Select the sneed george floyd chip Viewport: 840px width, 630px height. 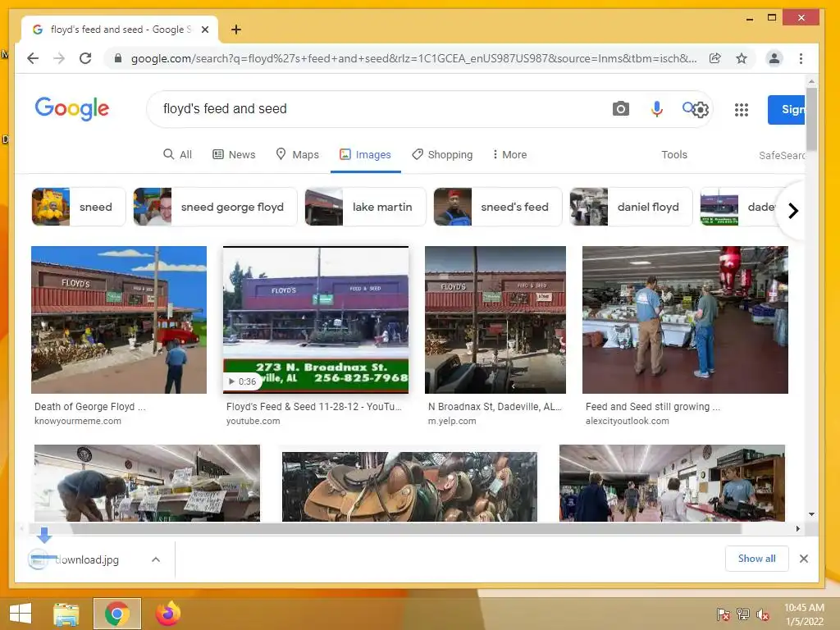click(x=216, y=207)
